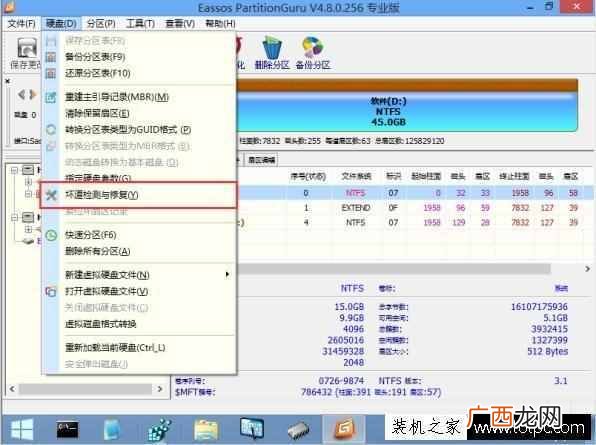
Task: Click the partition table scroll right arrow
Action: point(587,269)
